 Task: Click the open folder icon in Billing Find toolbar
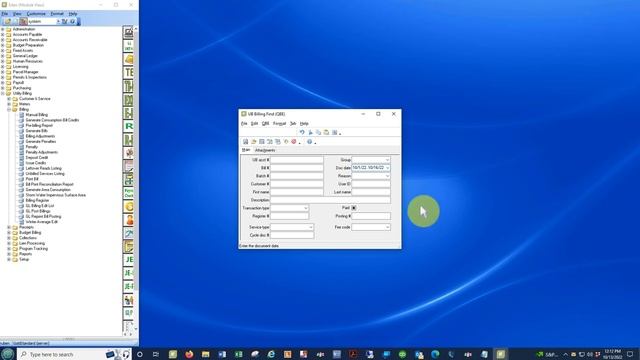pos(253,142)
